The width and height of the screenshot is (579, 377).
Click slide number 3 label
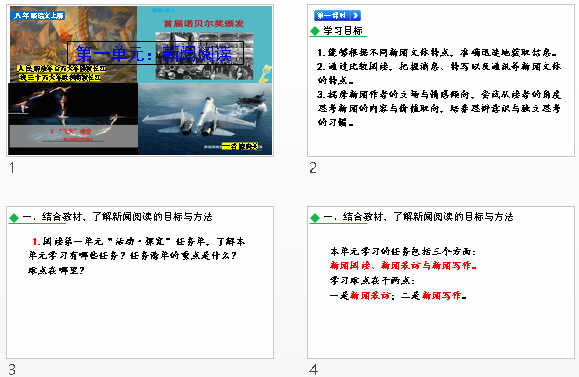tap(12, 370)
